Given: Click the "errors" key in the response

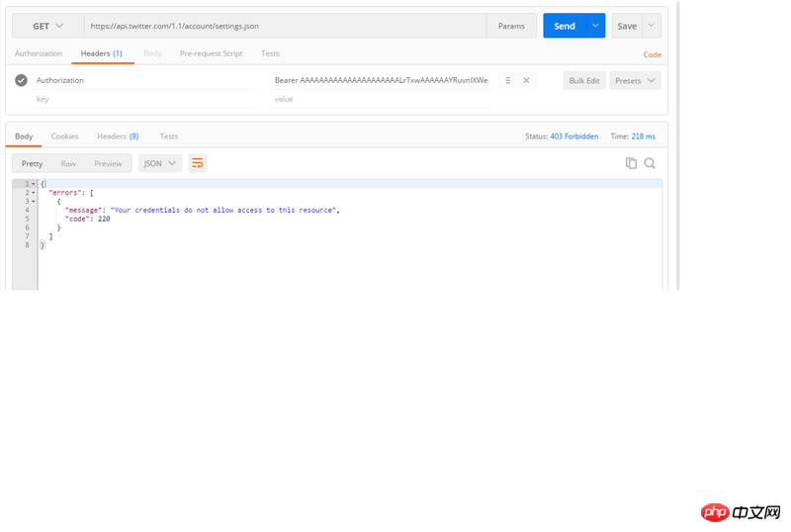Looking at the screenshot, I should pos(65,193).
